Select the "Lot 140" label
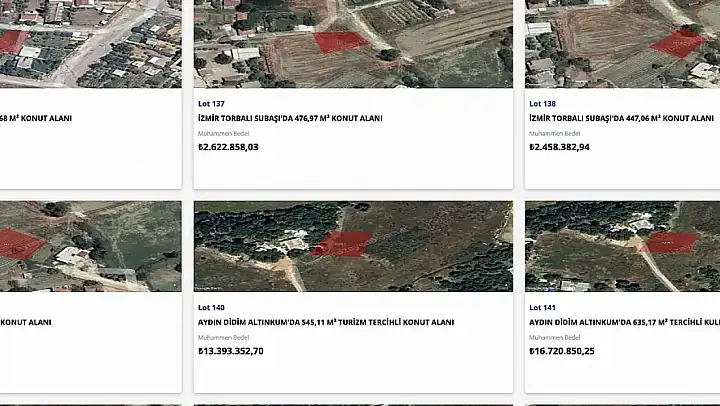720x406 pixels. pos(211,307)
